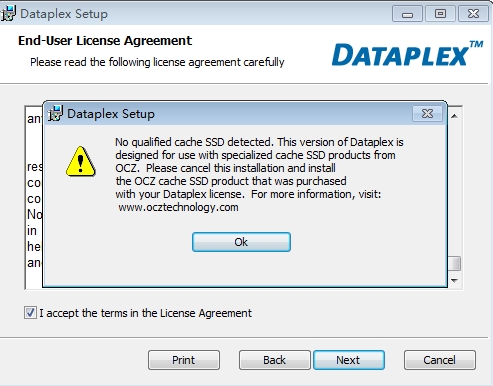The width and height of the screenshot is (493, 386).
Task: Click the license text scroll up arrow
Action: click(x=454, y=116)
